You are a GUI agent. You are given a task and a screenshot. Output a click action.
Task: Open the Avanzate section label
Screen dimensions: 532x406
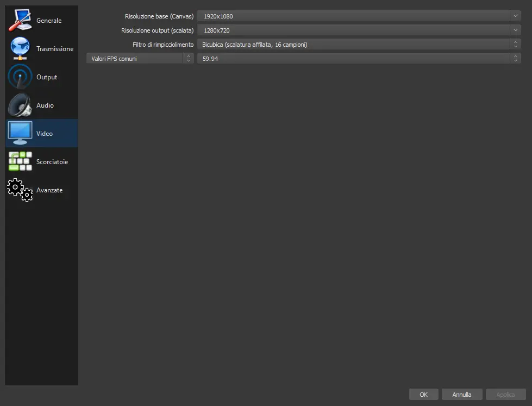coord(49,190)
